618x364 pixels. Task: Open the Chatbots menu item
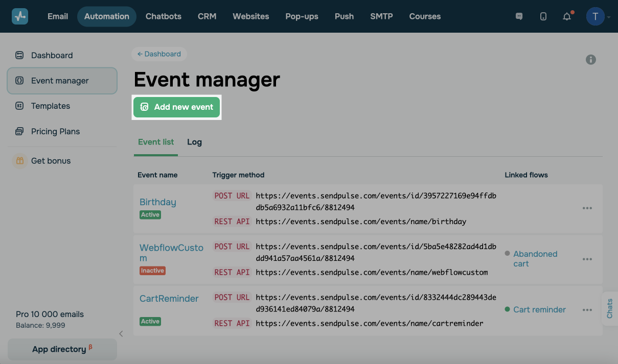[163, 16]
